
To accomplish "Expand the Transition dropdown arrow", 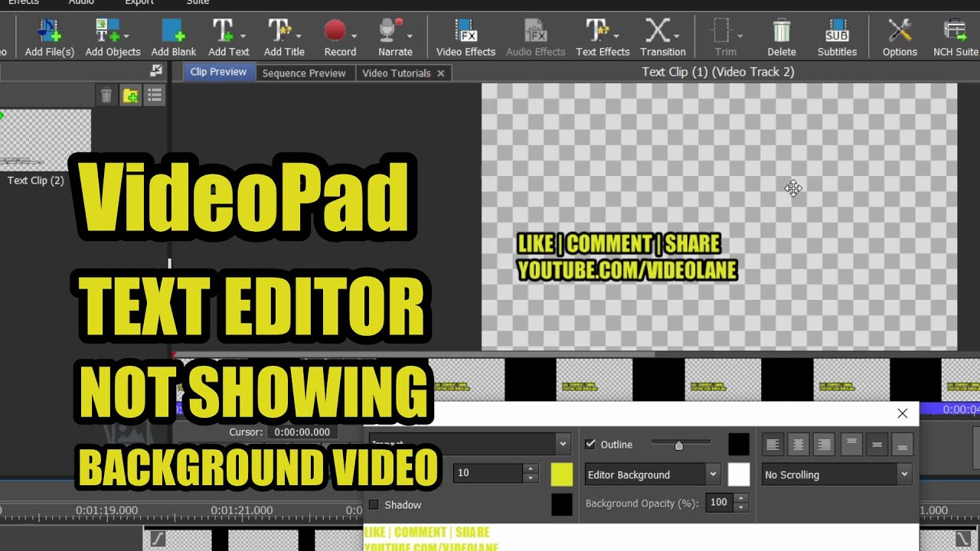I will coord(678,35).
